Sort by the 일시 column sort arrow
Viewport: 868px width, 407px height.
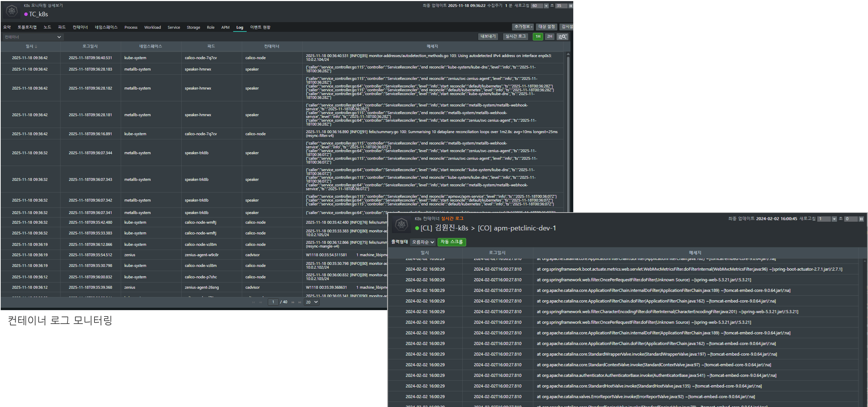click(36, 46)
